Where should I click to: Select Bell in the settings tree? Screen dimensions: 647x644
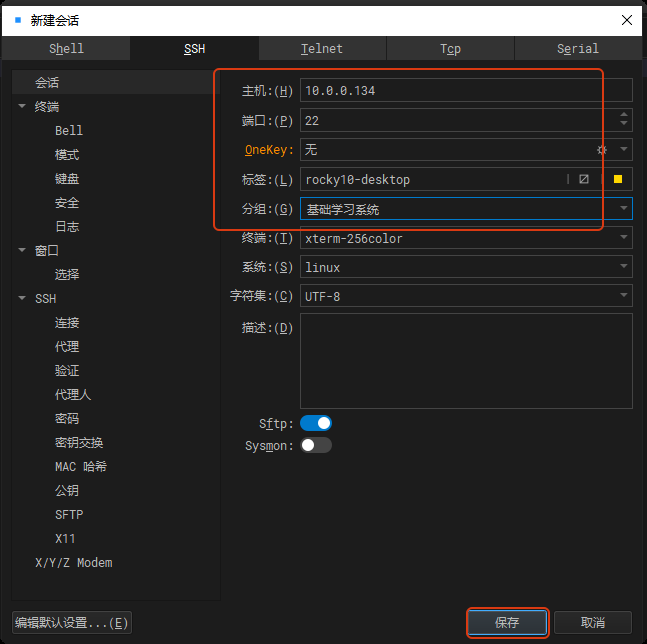[x=69, y=130]
